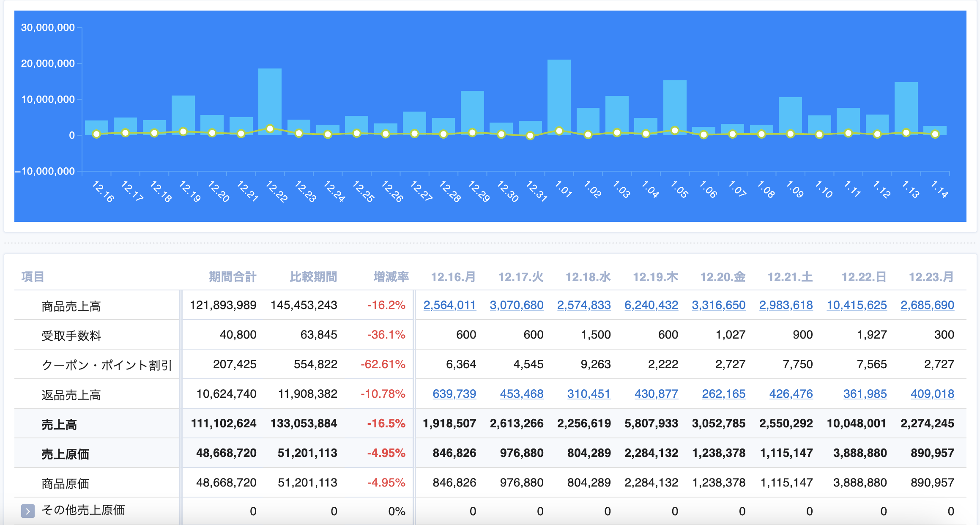The width and height of the screenshot is (980, 525).
Task: Click the 期間合計 column header
Action: coord(233,277)
